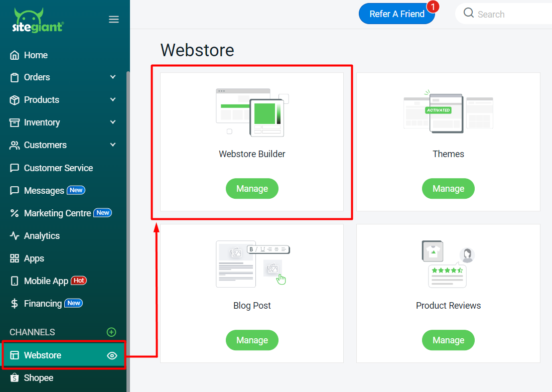Image resolution: width=552 pixels, height=392 pixels.
Task: Collapse sidebar using hamburger menu icon
Action: [x=114, y=20]
